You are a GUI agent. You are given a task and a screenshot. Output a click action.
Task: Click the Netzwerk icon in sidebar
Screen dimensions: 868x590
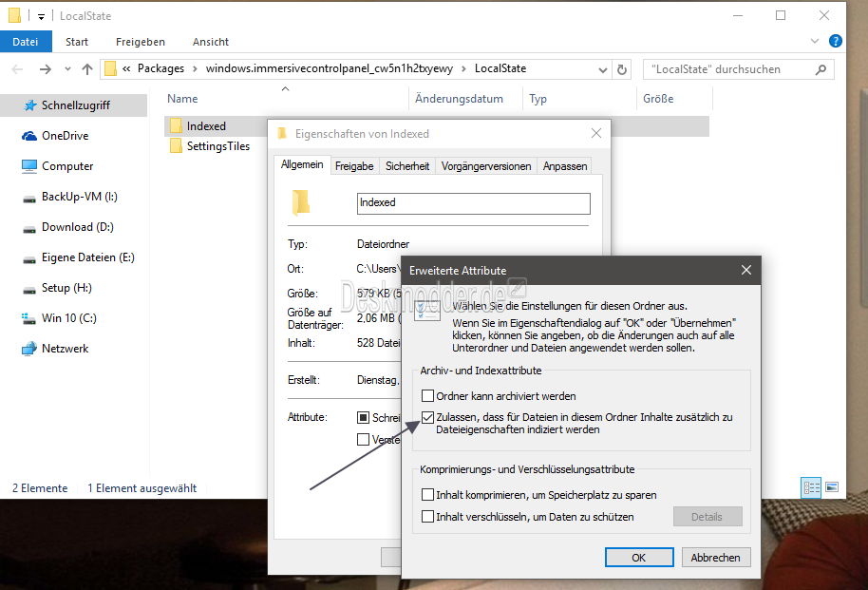click(x=28, y=349)
